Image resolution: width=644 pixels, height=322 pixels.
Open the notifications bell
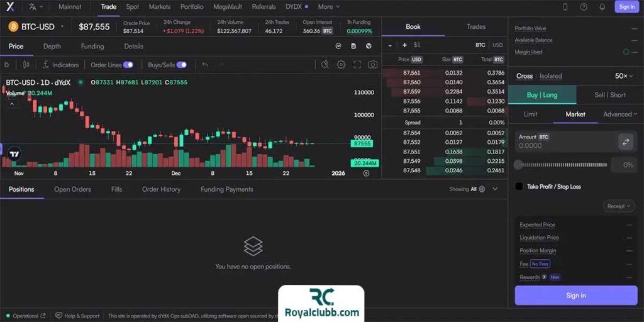click(602, 6)
